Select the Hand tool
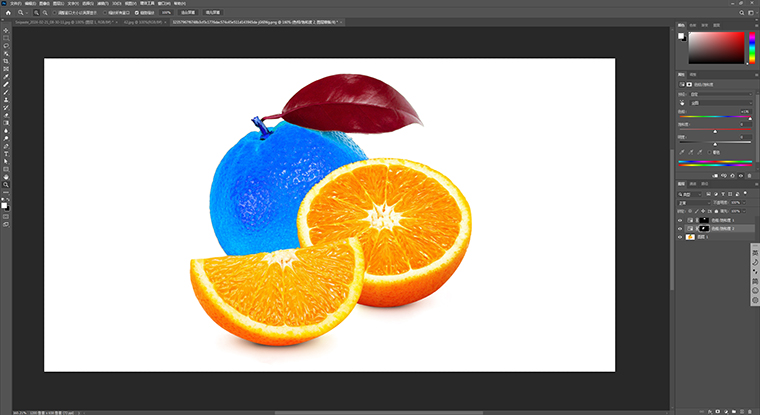The image size is (760, 415). click(6, 176)
